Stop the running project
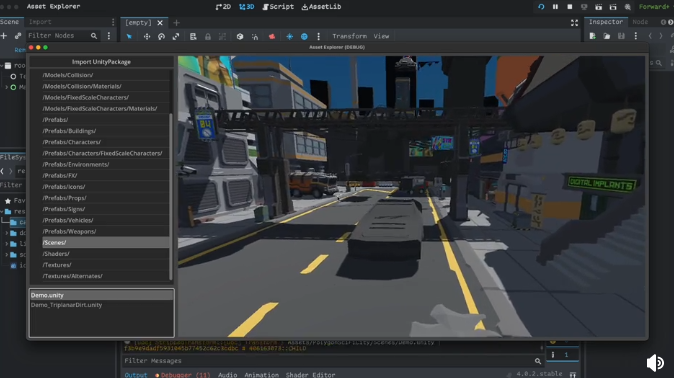The image size is (674, 378). click(x=570, y=7)
